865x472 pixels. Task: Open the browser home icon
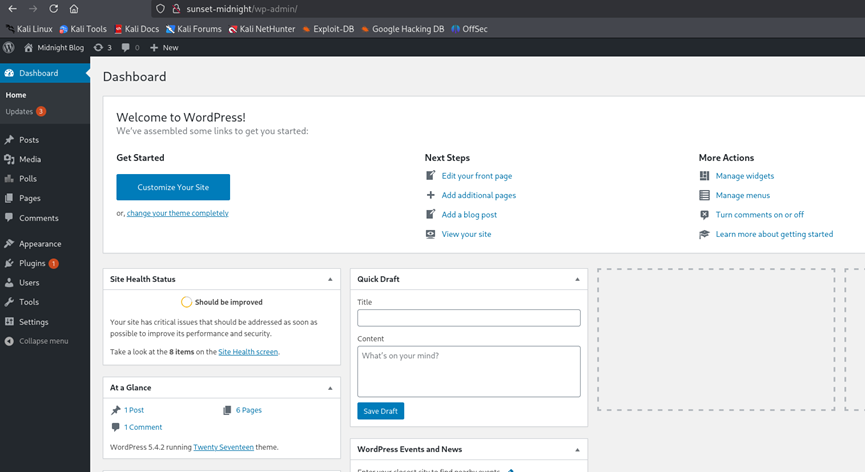73,9
